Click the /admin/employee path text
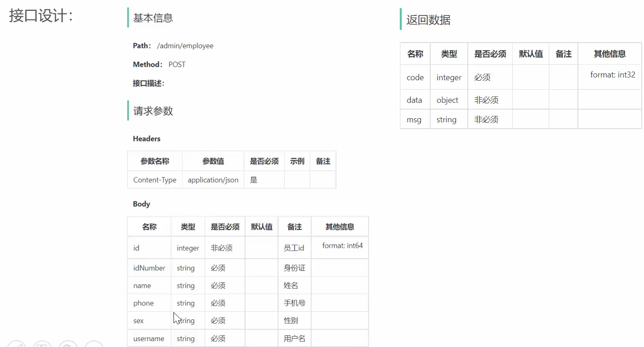 point(185,46)
